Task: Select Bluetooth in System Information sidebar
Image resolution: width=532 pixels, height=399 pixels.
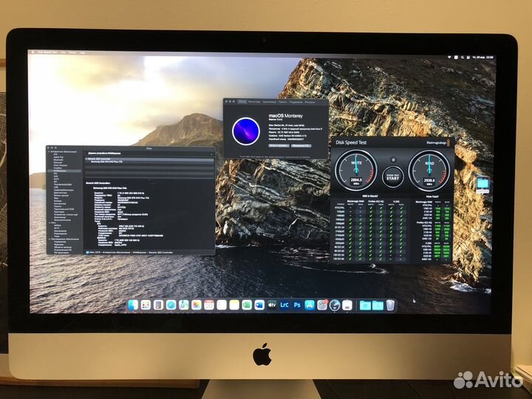Action: (x=58, y=160)
